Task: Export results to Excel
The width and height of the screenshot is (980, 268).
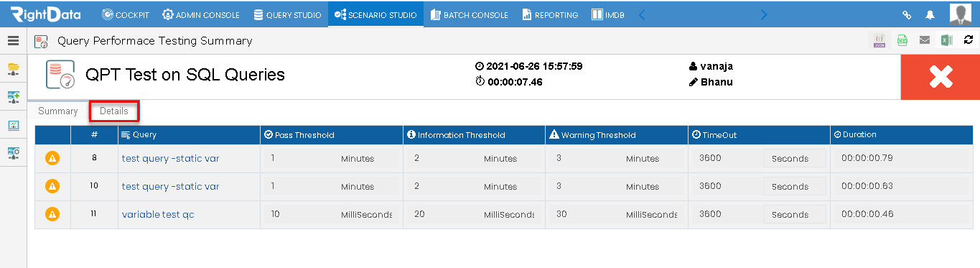Action: tap(947, 41)
